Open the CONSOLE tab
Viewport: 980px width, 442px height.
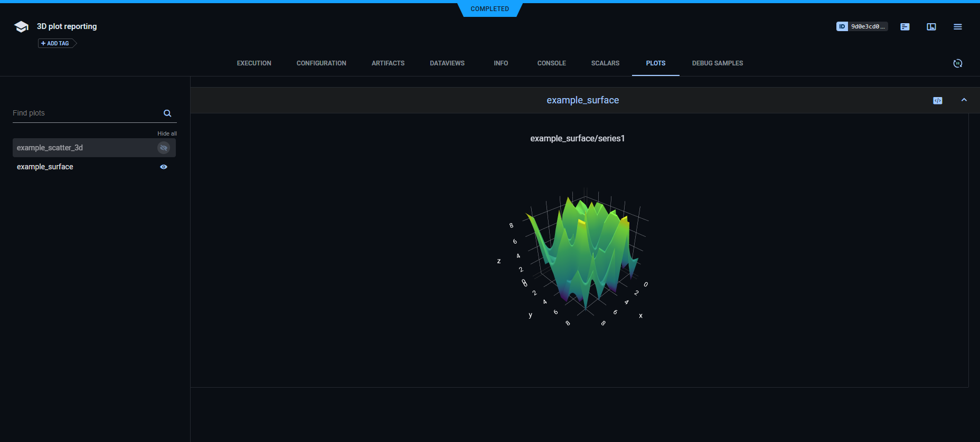pos(551,63)
